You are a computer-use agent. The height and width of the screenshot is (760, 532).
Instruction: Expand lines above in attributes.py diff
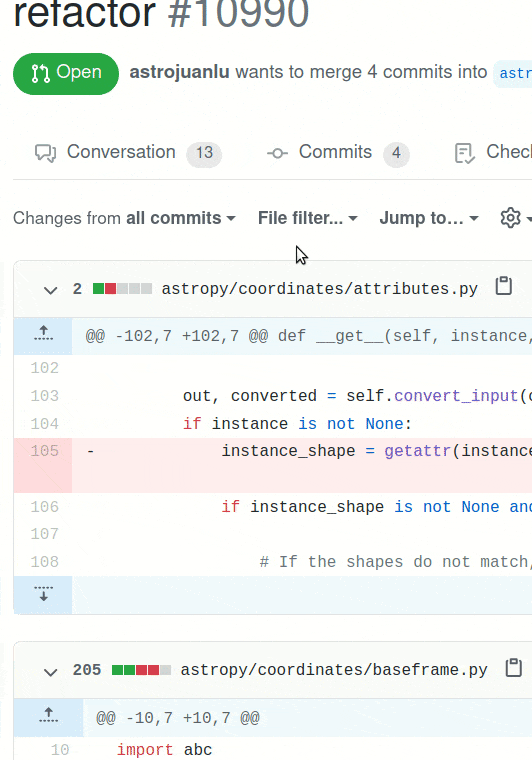click(x=43, y=335)
